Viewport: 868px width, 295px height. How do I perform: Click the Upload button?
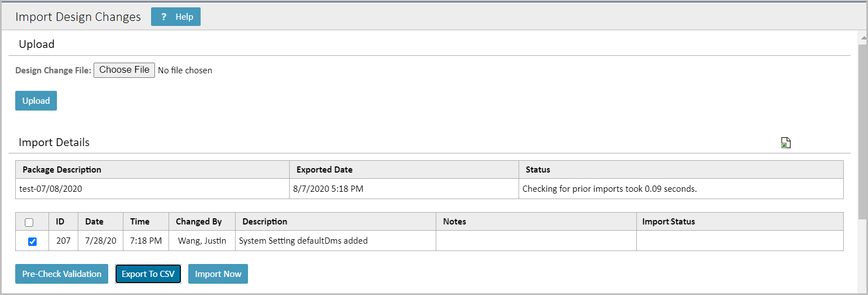(36, 101)
